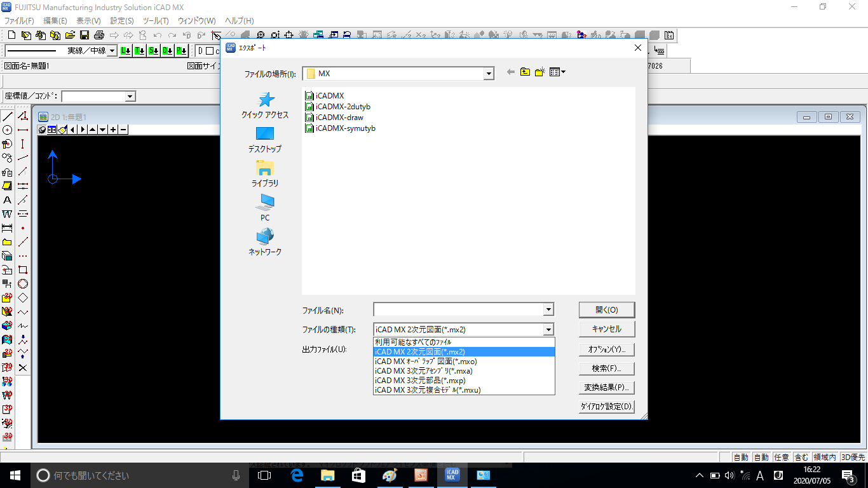This screenshot has height=488, width=868.
Task: Click the pan up arrow in 2D window
Action: 93,130
